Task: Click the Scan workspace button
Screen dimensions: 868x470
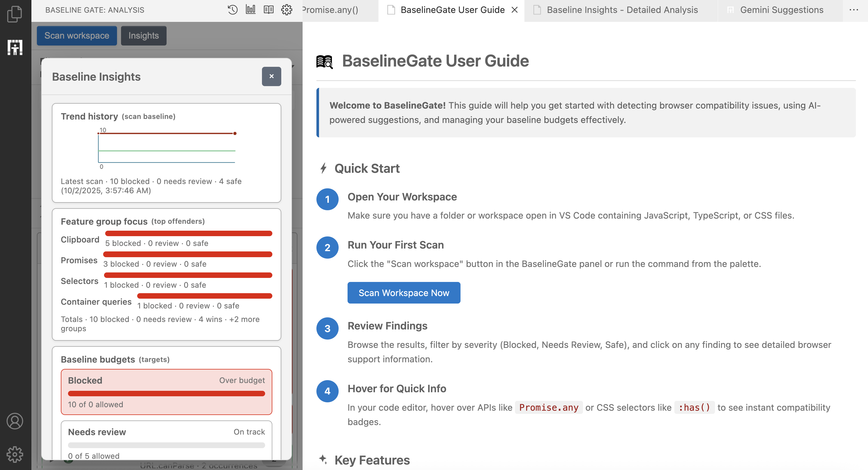Action: [x=77, y=35]
